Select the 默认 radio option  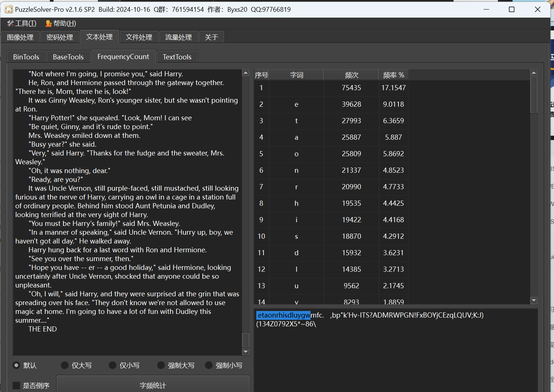[25, 365]
